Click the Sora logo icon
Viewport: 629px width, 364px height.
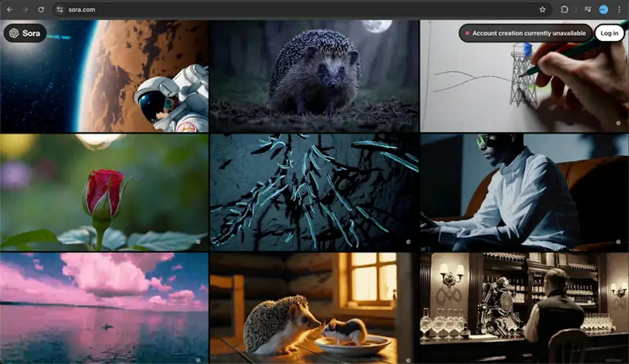coord(14,33)
